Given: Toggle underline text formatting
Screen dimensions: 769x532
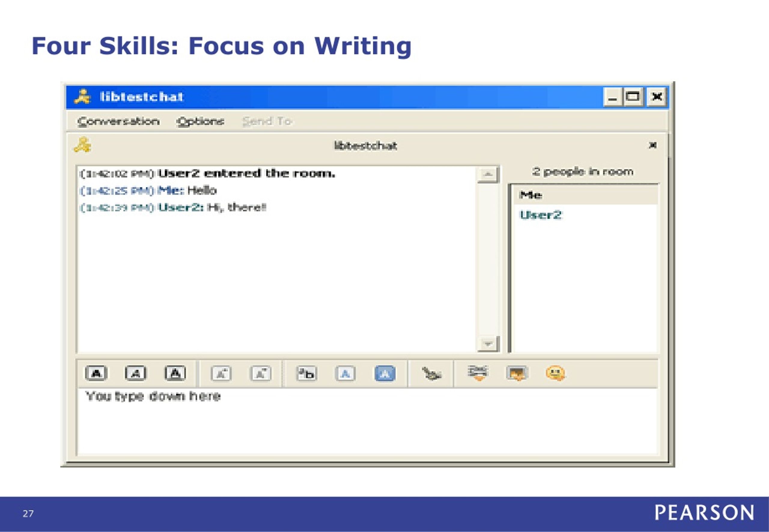Looking at the screenshot, I should (175, 373).
